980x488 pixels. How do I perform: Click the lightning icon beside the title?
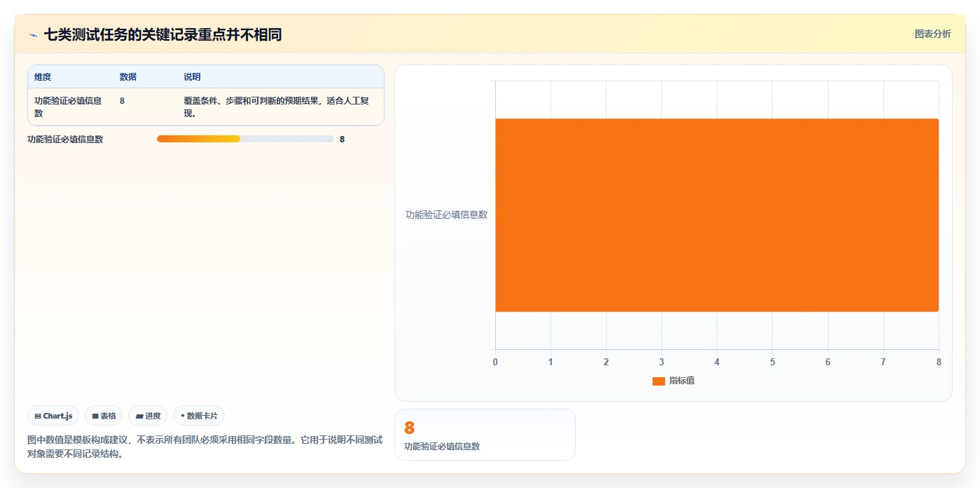point(33,35)
